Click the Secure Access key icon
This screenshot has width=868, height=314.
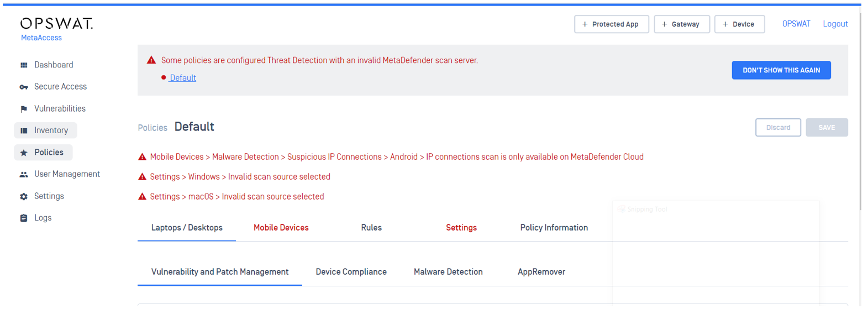24,87
